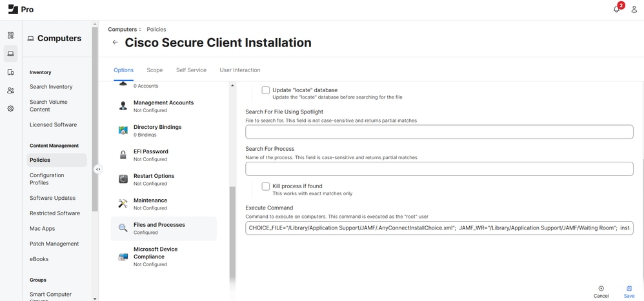644x301 pixels.
Task: Click the back arrow beside policy title
Action: [x=115, y=43]
